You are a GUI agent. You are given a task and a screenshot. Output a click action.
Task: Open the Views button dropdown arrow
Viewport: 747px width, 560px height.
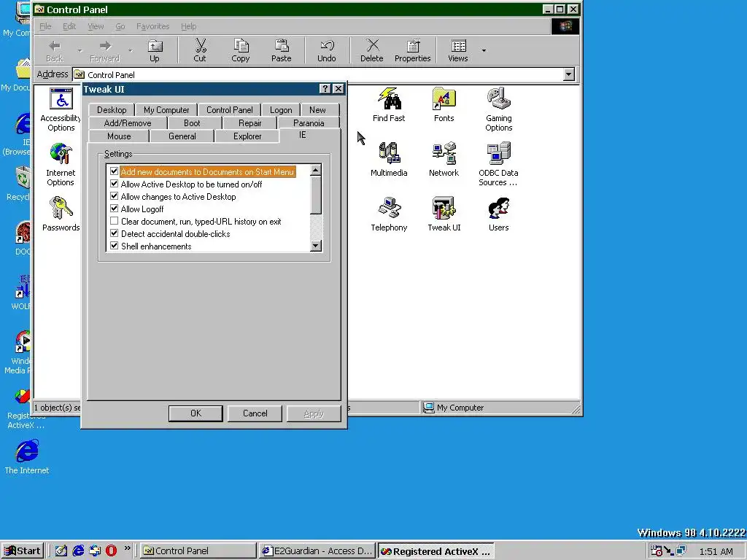click(x=484, y=50)
